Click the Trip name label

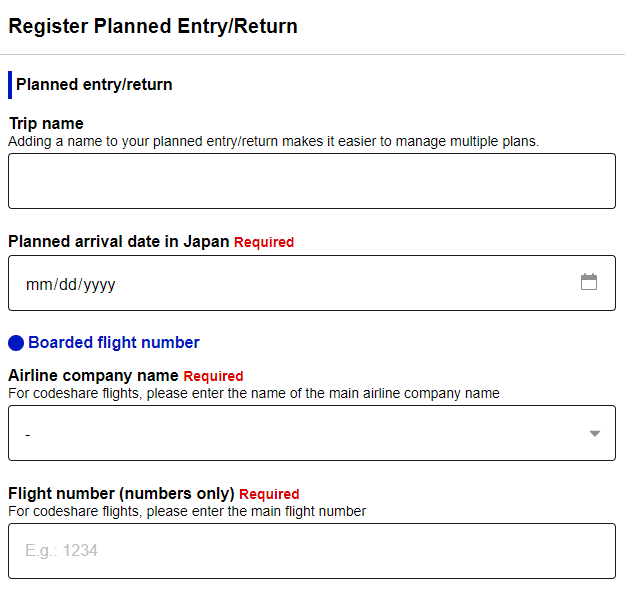click(46, 124)
